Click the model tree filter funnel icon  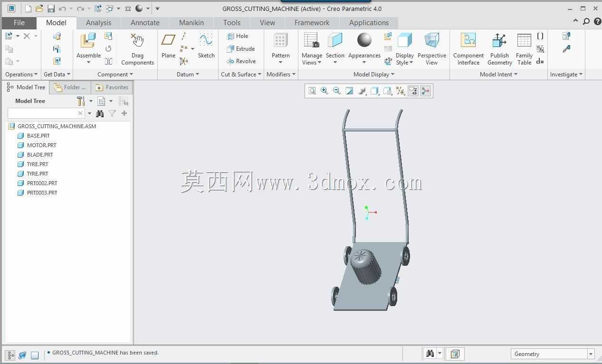pyautogui.click(x=112, y=113)
